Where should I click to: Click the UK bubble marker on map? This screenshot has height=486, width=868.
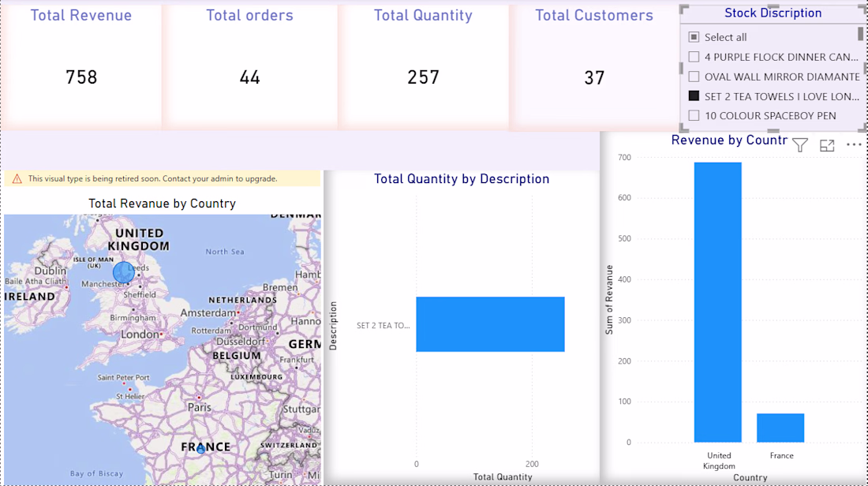(x=123, y=272)
